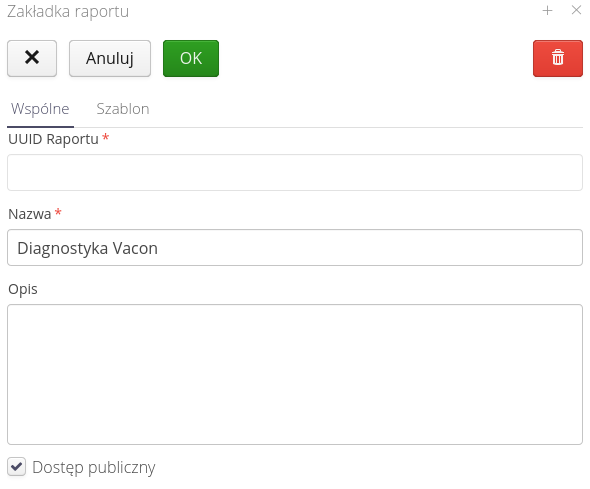Switch to the Wspólne tab
590x489 pixels.
tap(40, 109)
